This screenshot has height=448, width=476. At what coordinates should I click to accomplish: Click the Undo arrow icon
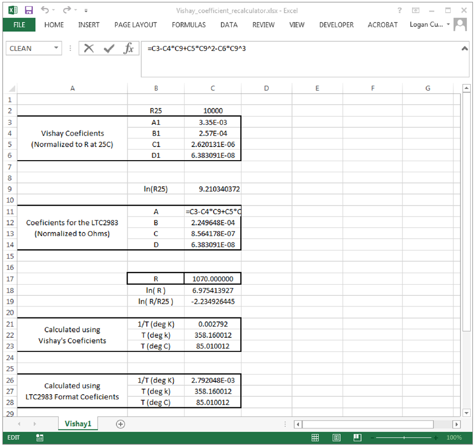coord(45,10)
